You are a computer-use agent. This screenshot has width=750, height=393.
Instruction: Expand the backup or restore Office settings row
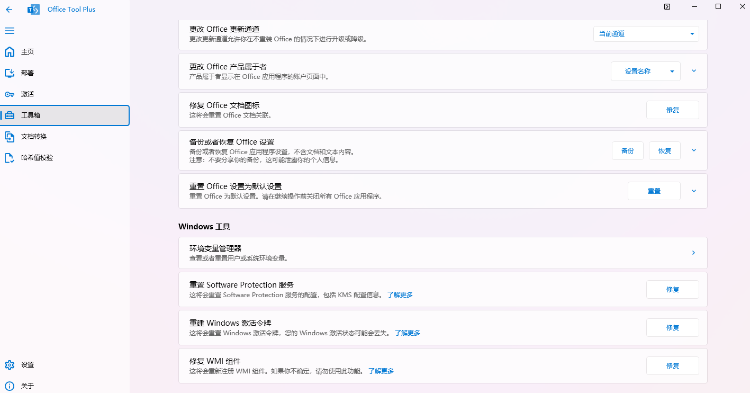(x=694, y=150)
